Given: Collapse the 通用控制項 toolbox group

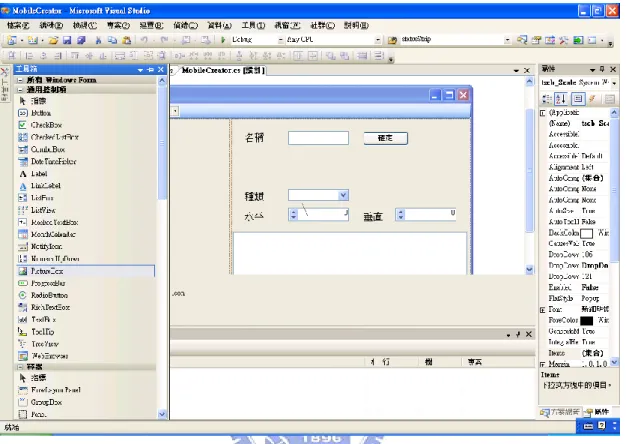Looking at the screenshot, I should point(20,90).
